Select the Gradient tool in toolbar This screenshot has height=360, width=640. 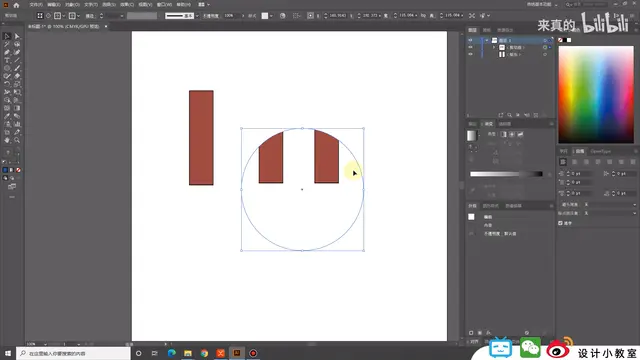click(17, 108)
